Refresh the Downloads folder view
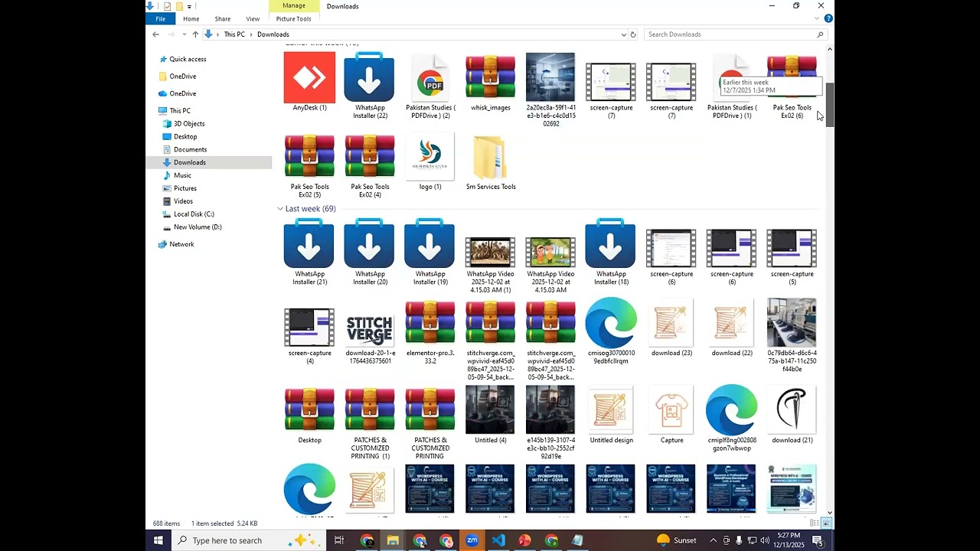 pos(632,34)
